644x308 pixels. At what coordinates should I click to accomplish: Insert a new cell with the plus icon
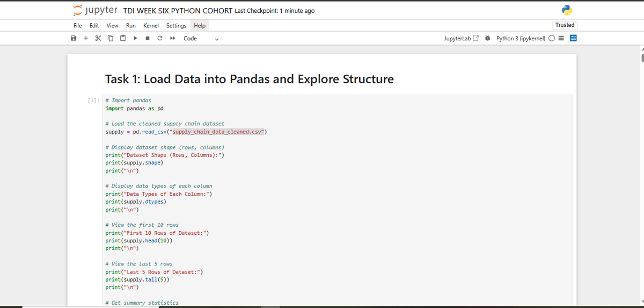coord(86,39)
